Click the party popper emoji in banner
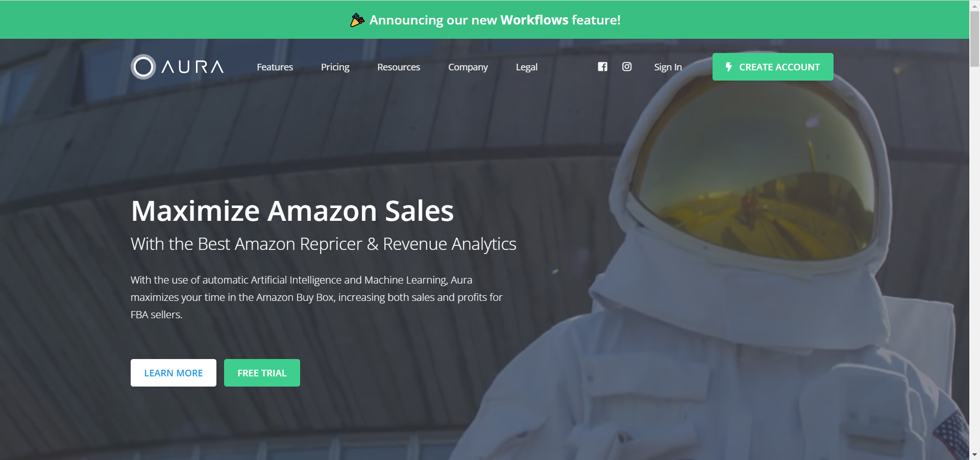This screenshot has height=460, width=980. click(x=357, y=20)
